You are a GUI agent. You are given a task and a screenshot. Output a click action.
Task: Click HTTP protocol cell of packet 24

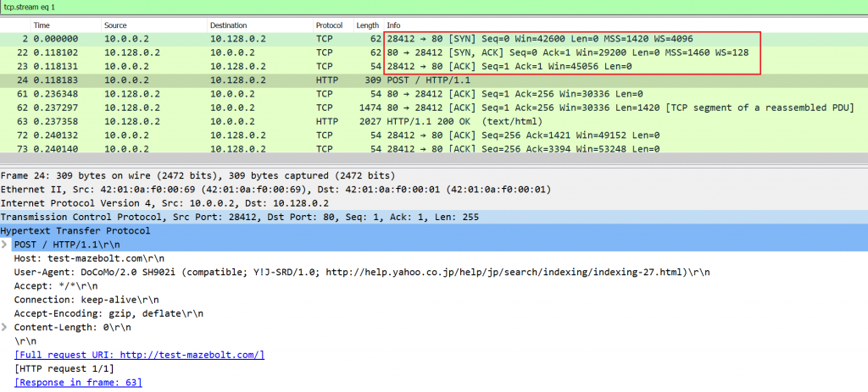point(327,80)
